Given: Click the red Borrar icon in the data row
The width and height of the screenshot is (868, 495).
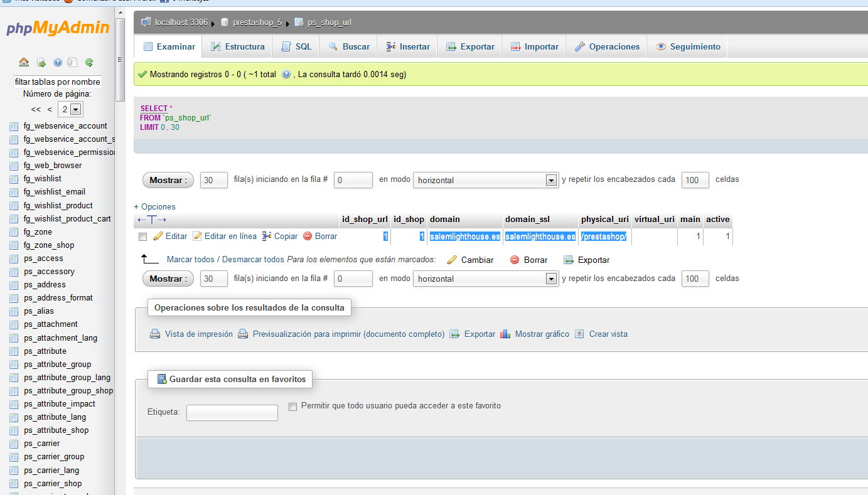Looking at the screenshot, I should tap(308, 236).
